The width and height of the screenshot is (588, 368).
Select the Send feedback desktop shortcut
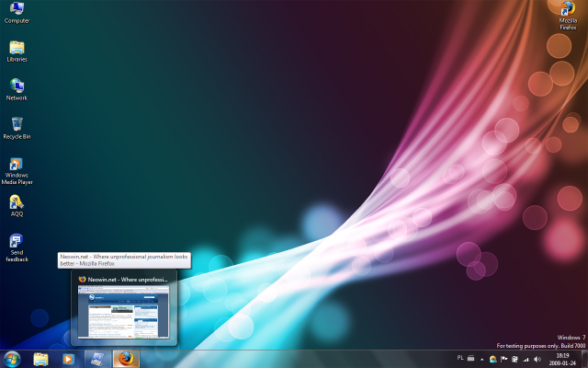click(x=17, y=247)
